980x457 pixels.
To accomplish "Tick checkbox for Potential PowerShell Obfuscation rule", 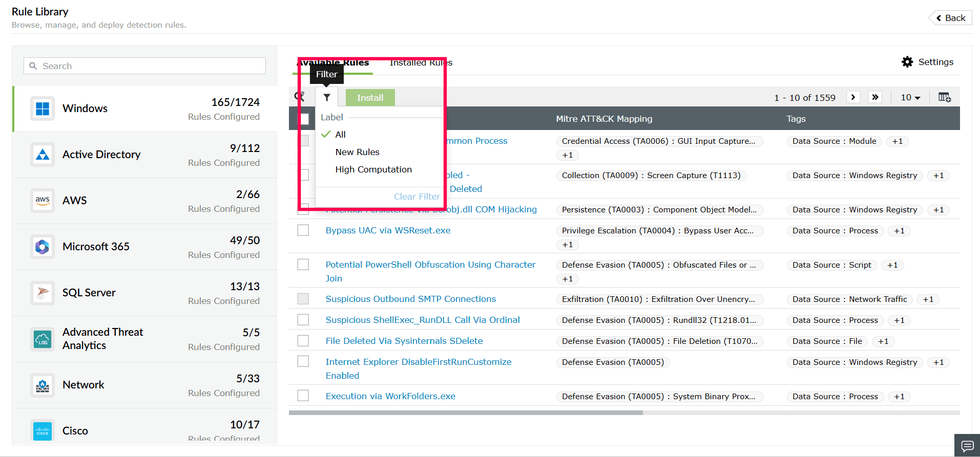I will 303,265.
